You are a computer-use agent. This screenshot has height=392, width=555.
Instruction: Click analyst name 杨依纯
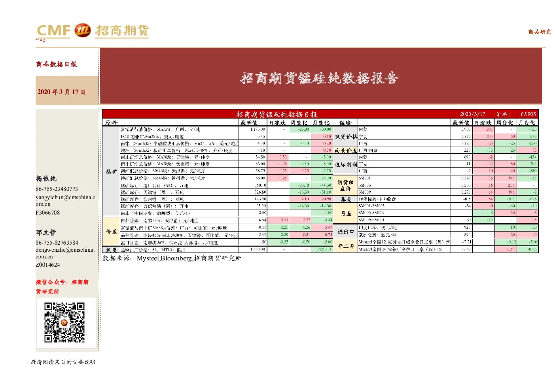46,179
